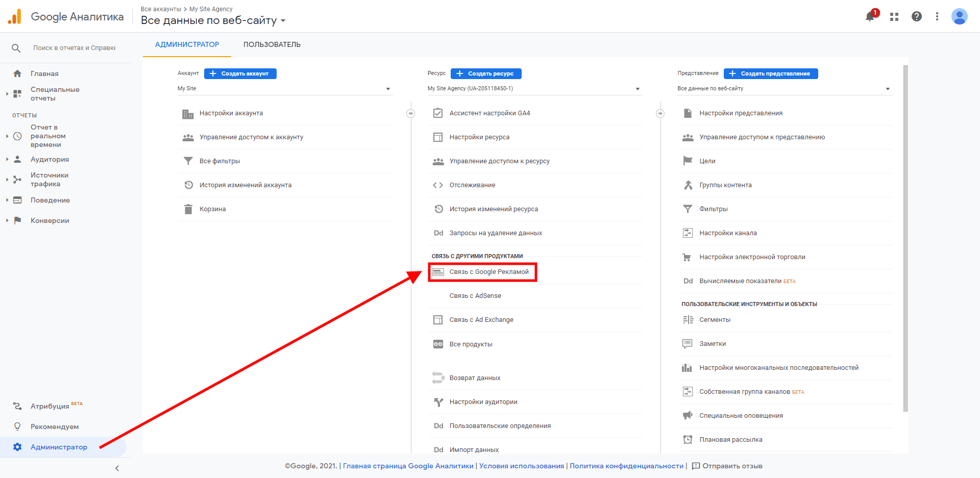Open Управление доступом к аккаунту

click(x=251, y=137)
